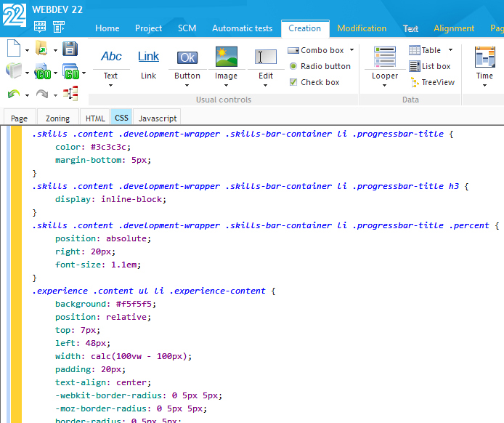Open the Home ribbon tab

(x=107, y=28)
